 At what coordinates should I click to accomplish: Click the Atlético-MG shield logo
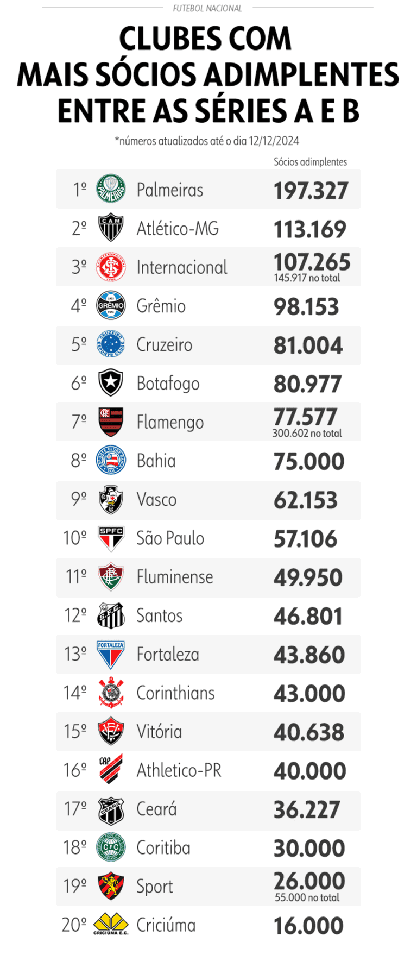[111, 228]
